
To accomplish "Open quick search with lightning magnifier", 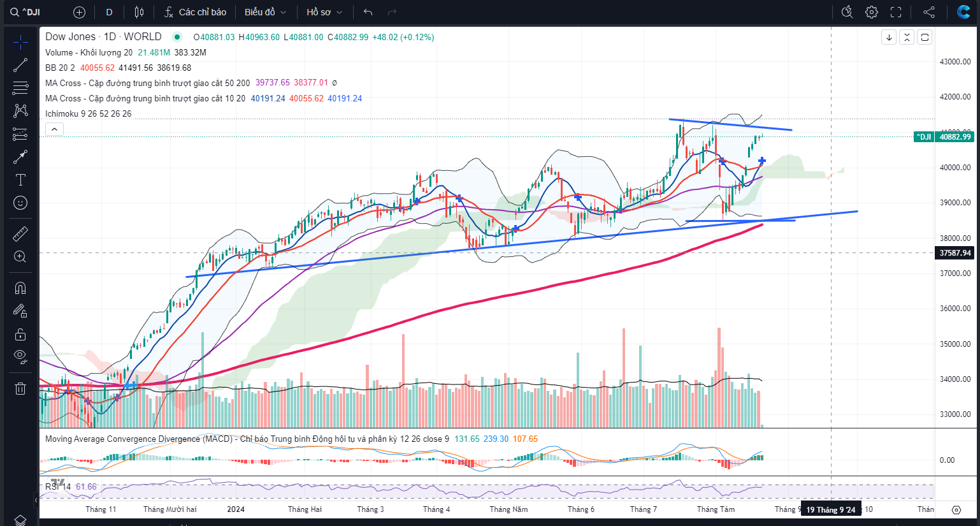I will pos(847,12).
